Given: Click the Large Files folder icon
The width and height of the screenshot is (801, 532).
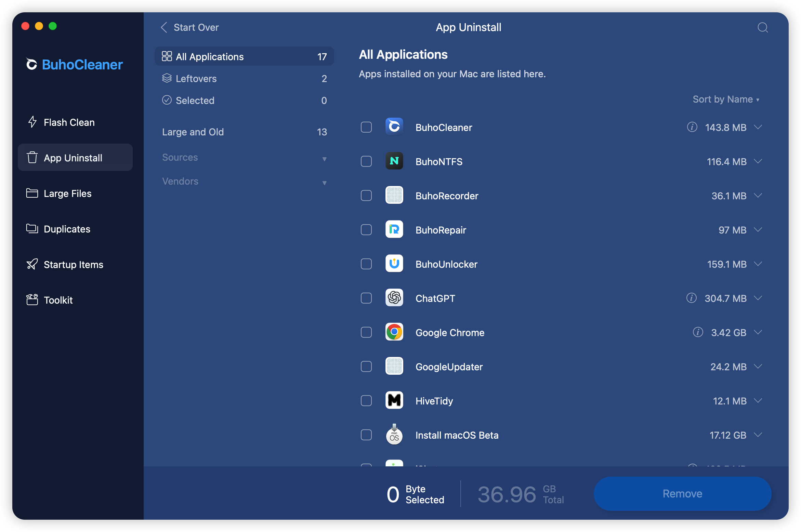Looking at the screenshot, I should (32, 193).
